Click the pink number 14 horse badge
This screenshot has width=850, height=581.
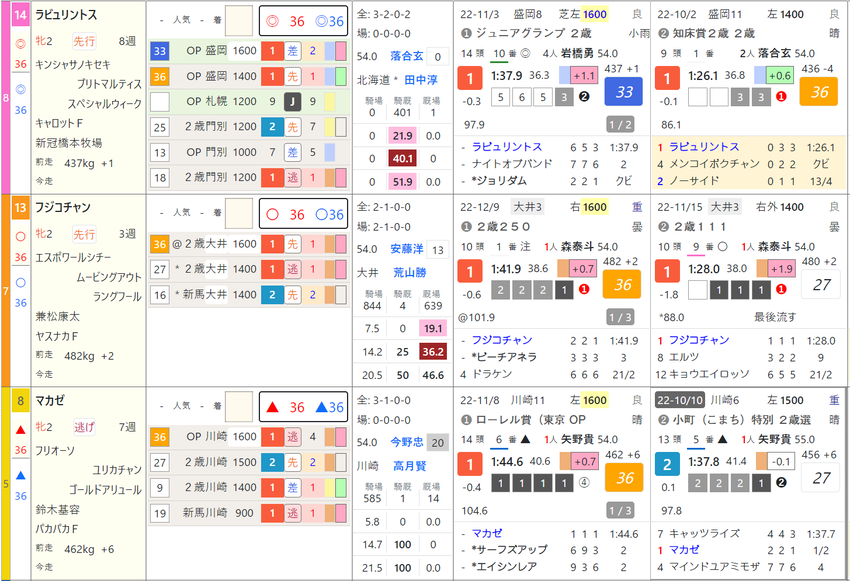[20, 15]
